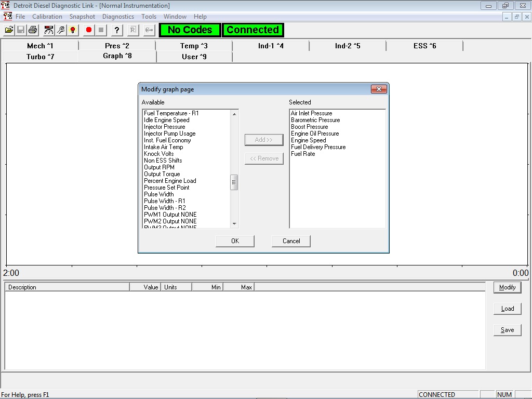Select Engine Speed in the Selected list

coord(309,140)
